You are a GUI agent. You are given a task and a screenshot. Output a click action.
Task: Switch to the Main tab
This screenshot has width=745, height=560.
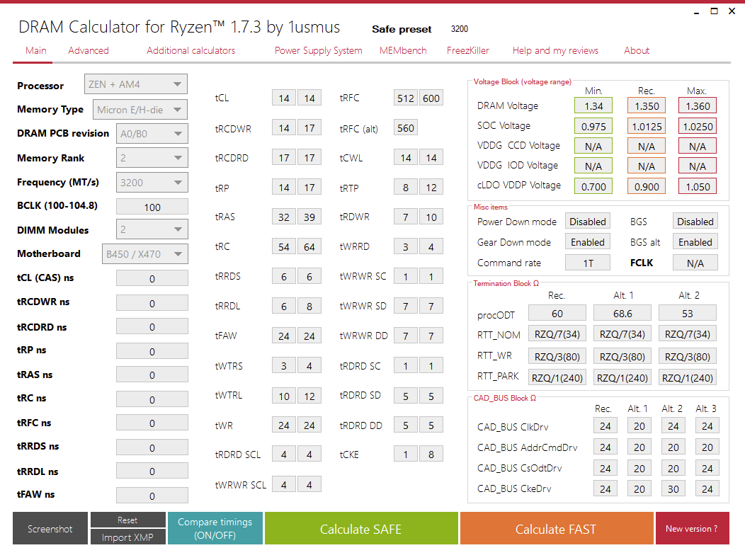tap(36, 50)
